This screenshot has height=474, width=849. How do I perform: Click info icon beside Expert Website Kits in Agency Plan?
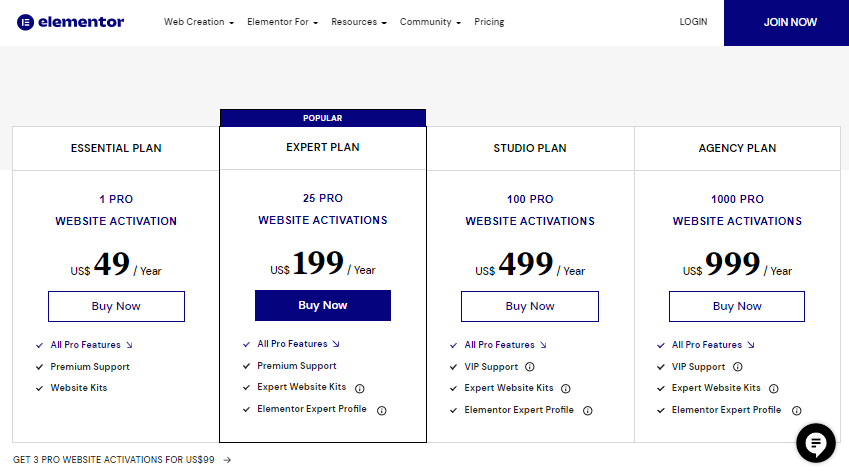coord(774,388)
